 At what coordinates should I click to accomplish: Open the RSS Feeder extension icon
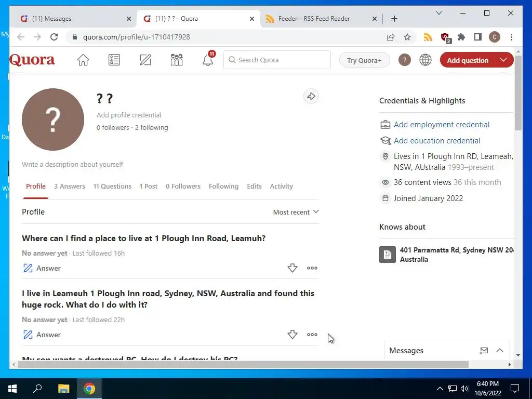click(x=428, y=37)
